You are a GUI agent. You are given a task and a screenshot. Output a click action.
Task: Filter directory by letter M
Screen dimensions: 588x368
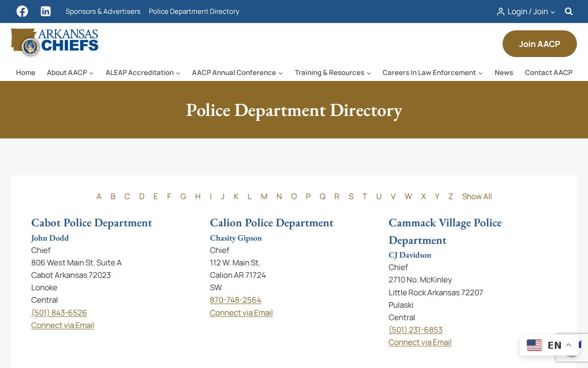pos(264,196)
